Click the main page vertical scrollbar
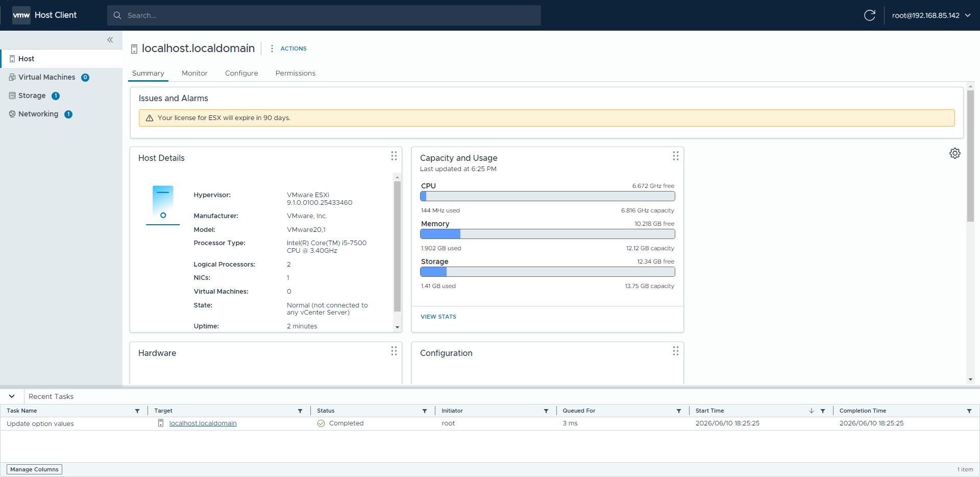This screenshot has width=980, height=477. (x=970, y=156)
